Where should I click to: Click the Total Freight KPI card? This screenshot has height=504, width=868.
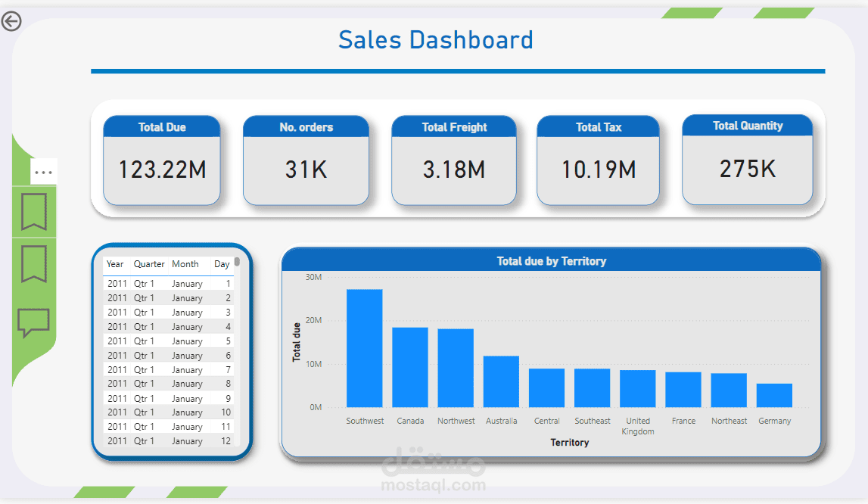tap(453, 160)
